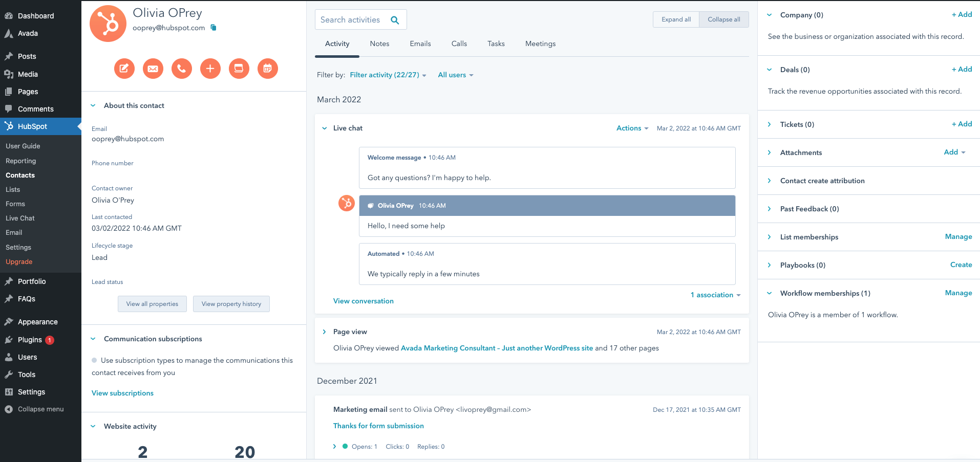The height and width of the screenshot is (462, 980).
Task: Click the orange phone call icon
Action: [x=182, y=69]
